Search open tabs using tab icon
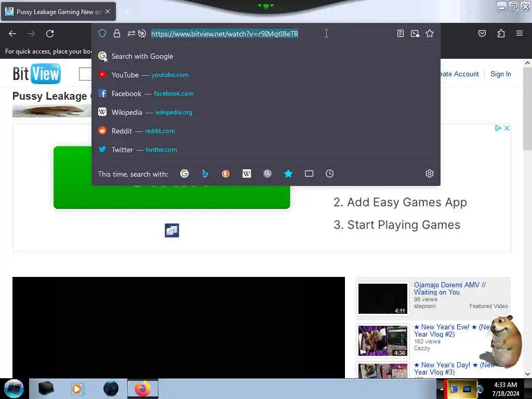The height and width of the screenshot is (399, 532). tap(309, 174)
